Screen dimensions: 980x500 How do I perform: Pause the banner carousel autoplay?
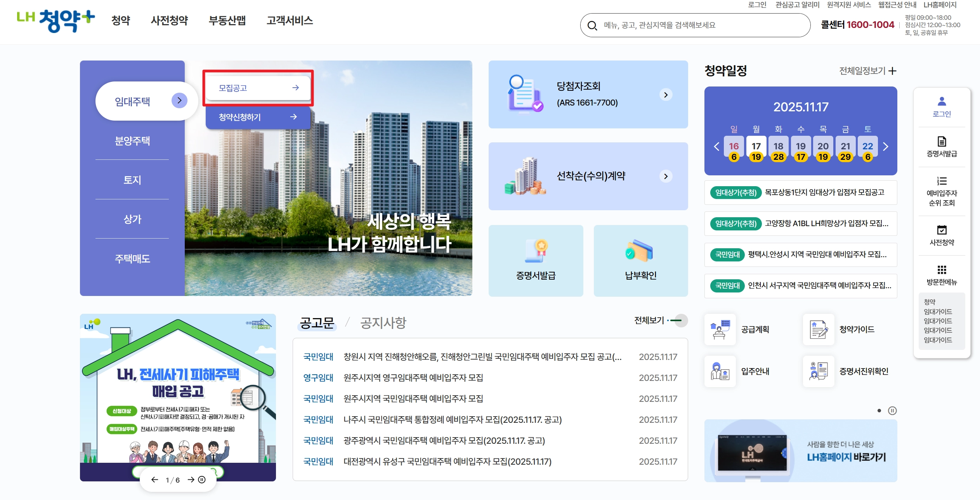point(202,479)
